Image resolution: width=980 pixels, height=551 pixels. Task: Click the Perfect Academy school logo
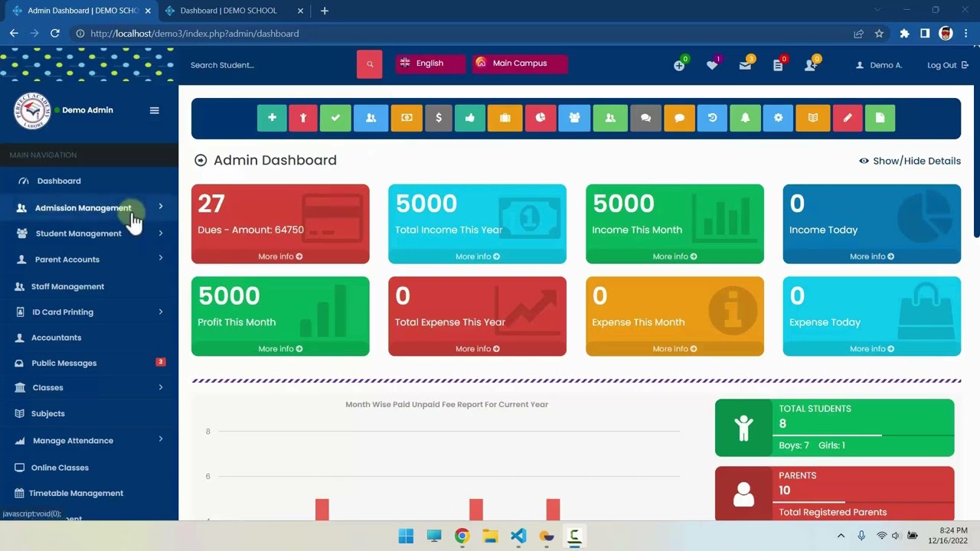pos(32,111)
